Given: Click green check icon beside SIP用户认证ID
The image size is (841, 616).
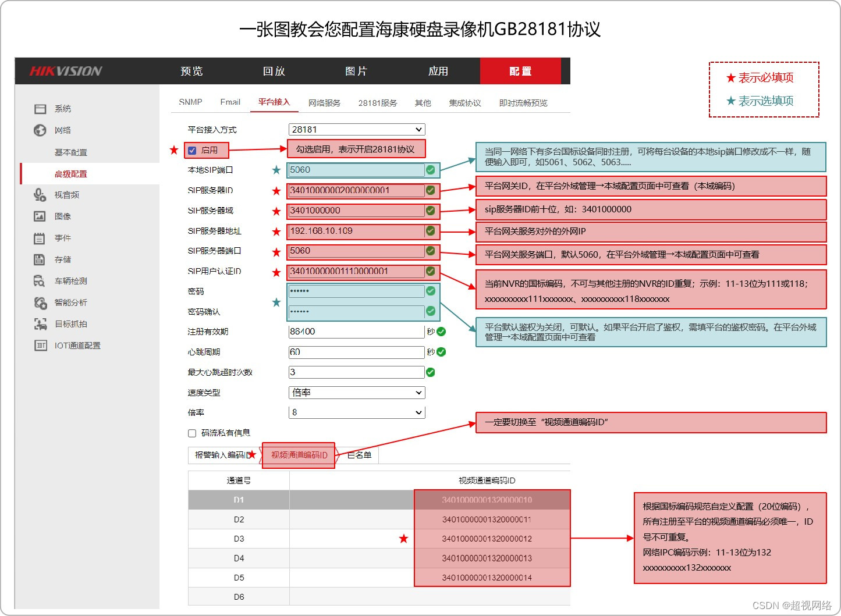Looking at the screenshot, I should [430, 271].
